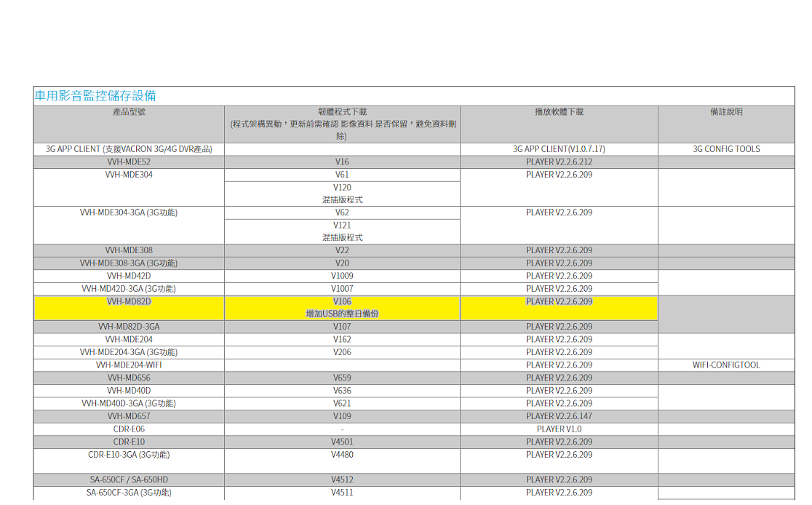Download PLAYER V2.2.6.147 for VVH-MD657
Image resolution: width=812 pixels, height=505 pixels.
[x=559, y=416]
